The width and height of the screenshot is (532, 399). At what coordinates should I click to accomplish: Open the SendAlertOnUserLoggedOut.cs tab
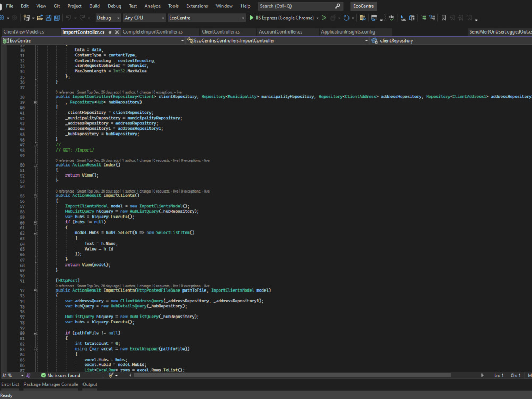tap(500, 32)
